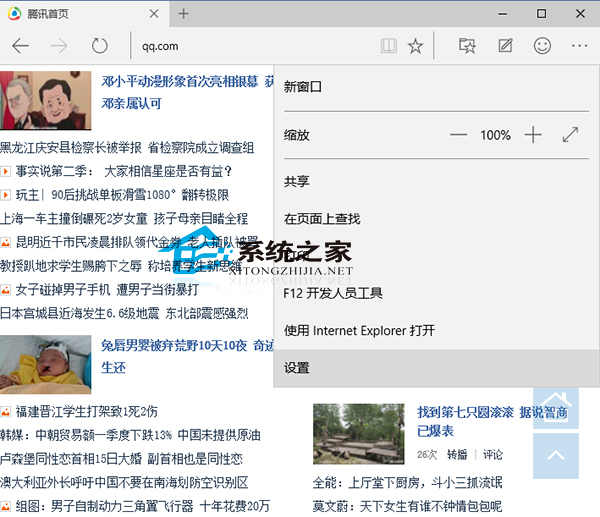Image resolution: width=600 pixels, height=517 pixels.
Task: Toggle the three-dot More actions menu
Action: (x=579, y=46)
